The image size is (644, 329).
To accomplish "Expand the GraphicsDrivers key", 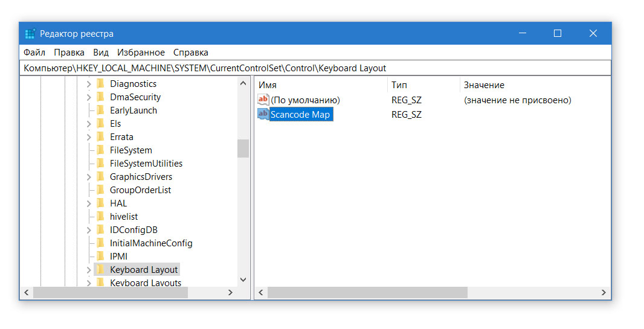I will pos(89,177).
